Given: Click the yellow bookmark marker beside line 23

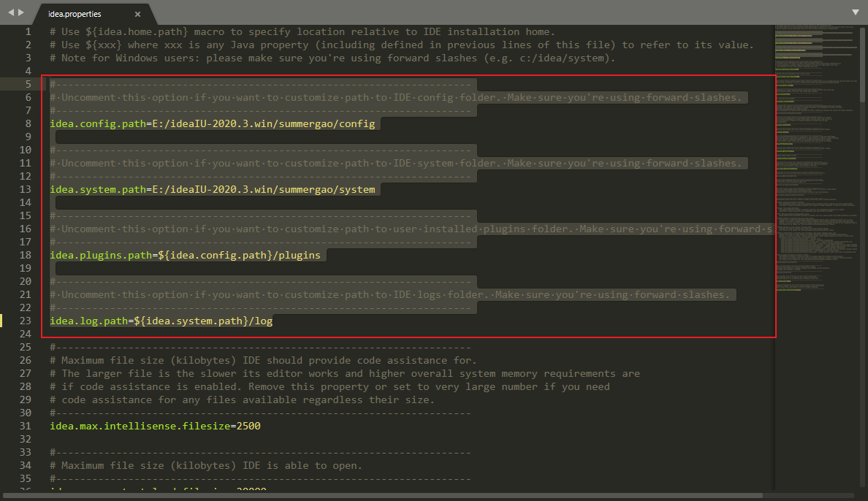Looking at the screenshot, I should point(2,320).
